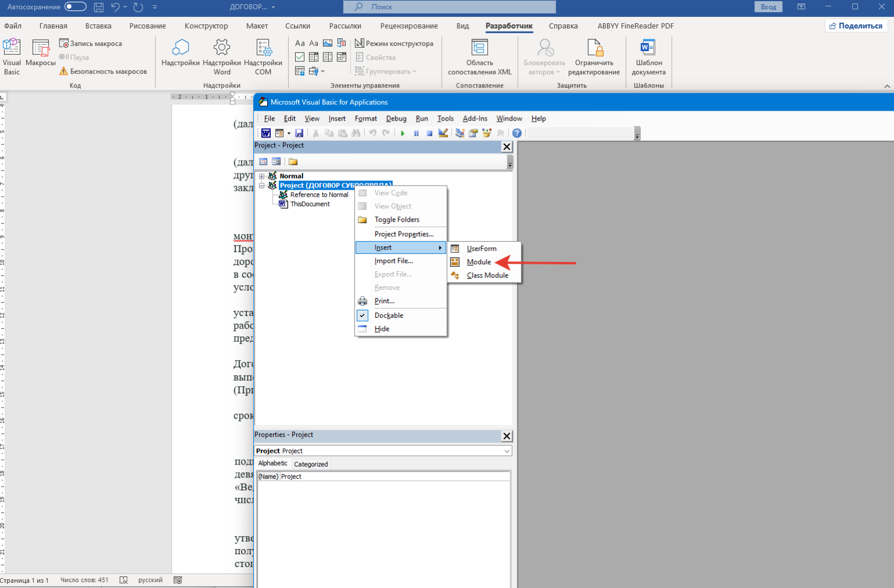Screen dimensions: 894x588
Task: Toggle the Dockable option in context menu
Action: point(389,316)
